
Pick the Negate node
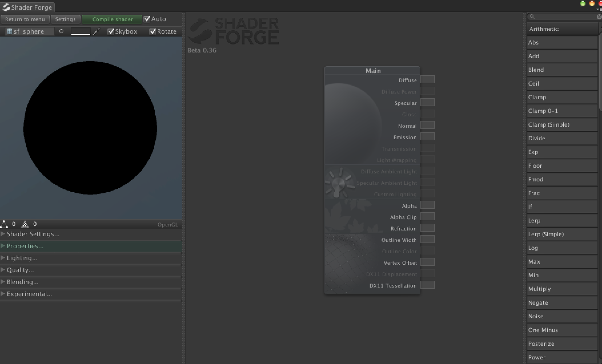(562, 303)
